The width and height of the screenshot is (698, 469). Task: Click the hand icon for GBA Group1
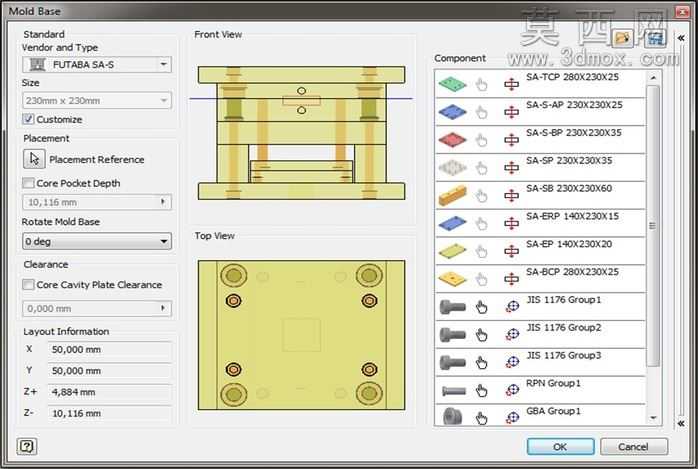(x=481, y=418)
